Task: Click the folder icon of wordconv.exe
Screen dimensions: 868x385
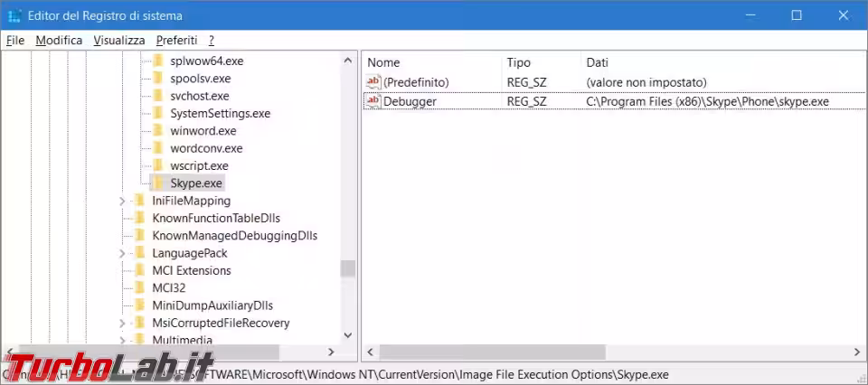Action: 157,148
